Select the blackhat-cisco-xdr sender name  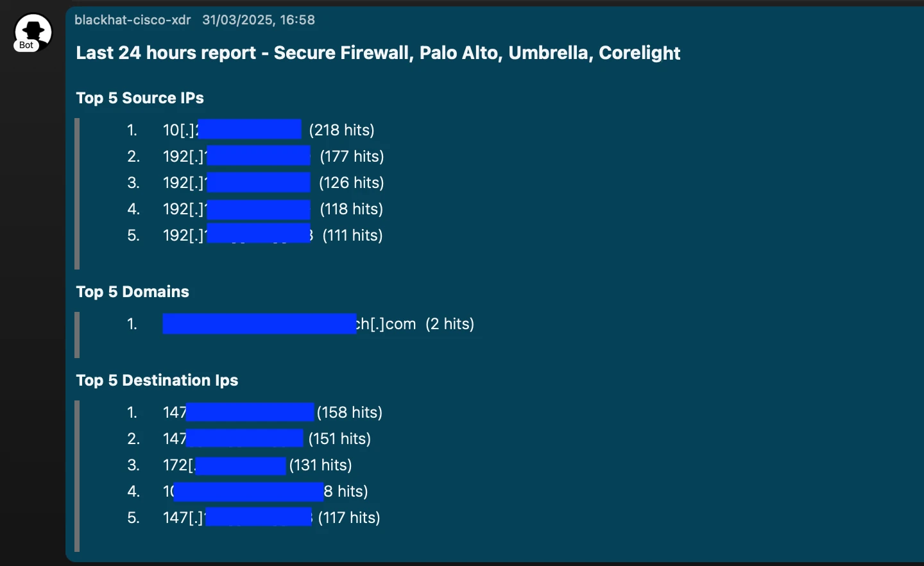132,20
